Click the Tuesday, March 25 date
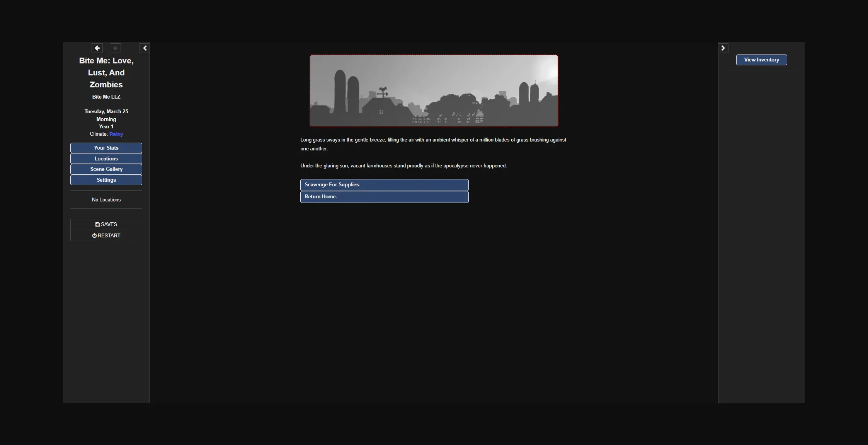This screenshot has width=868, height=445. [x=106, y=111]
